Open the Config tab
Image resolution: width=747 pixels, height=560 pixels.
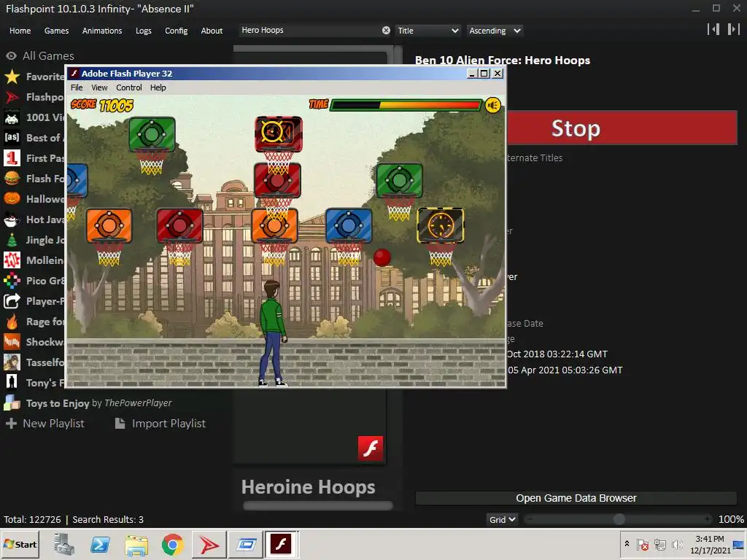pyautogui.click(x=177, y=31)
